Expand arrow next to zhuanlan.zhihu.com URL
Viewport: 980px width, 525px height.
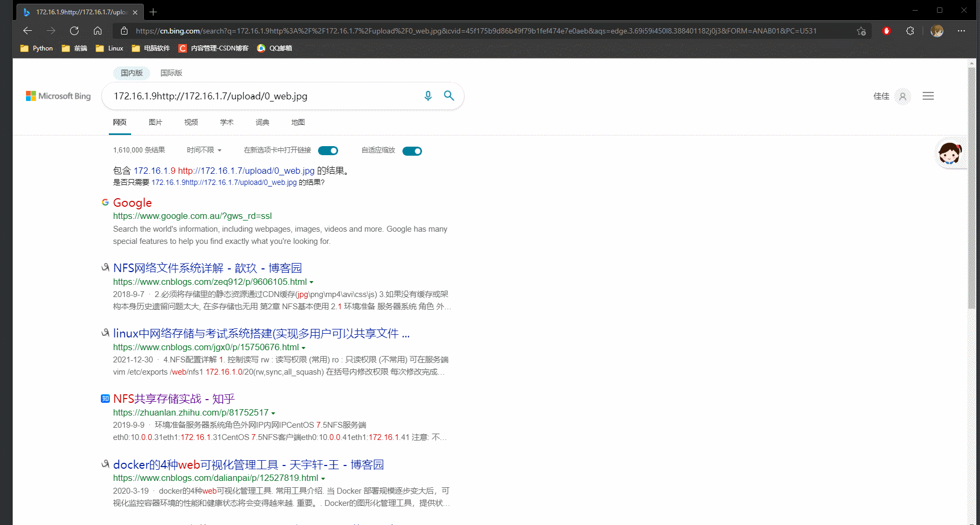pyautogui.click(x=273, y=413)
